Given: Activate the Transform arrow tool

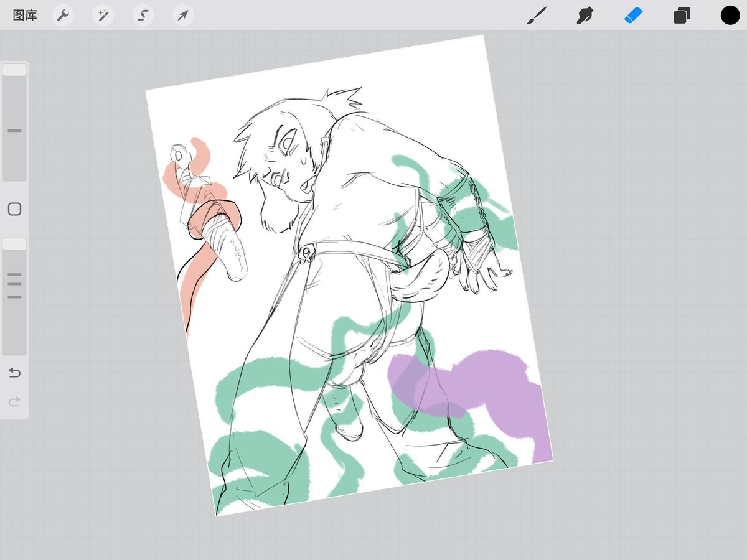Looking at the screenshot, I should coord(182,15).
